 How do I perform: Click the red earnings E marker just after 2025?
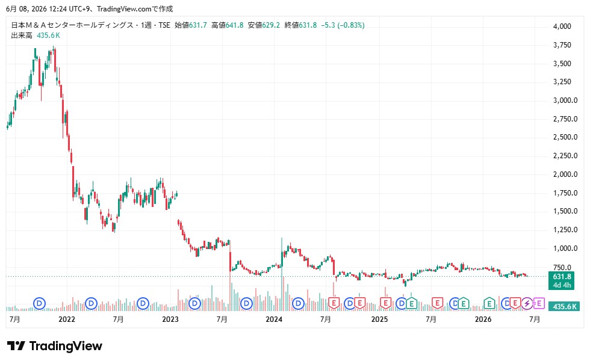(385, 303)
